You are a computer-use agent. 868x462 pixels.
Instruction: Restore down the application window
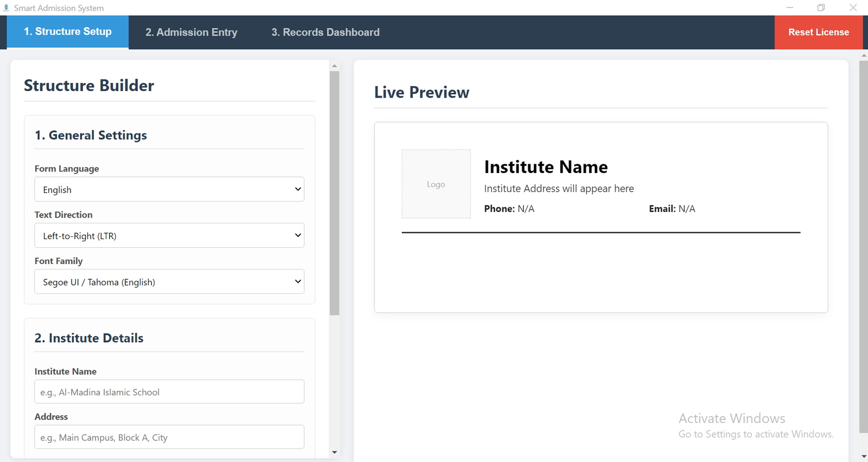coord(821,8)
